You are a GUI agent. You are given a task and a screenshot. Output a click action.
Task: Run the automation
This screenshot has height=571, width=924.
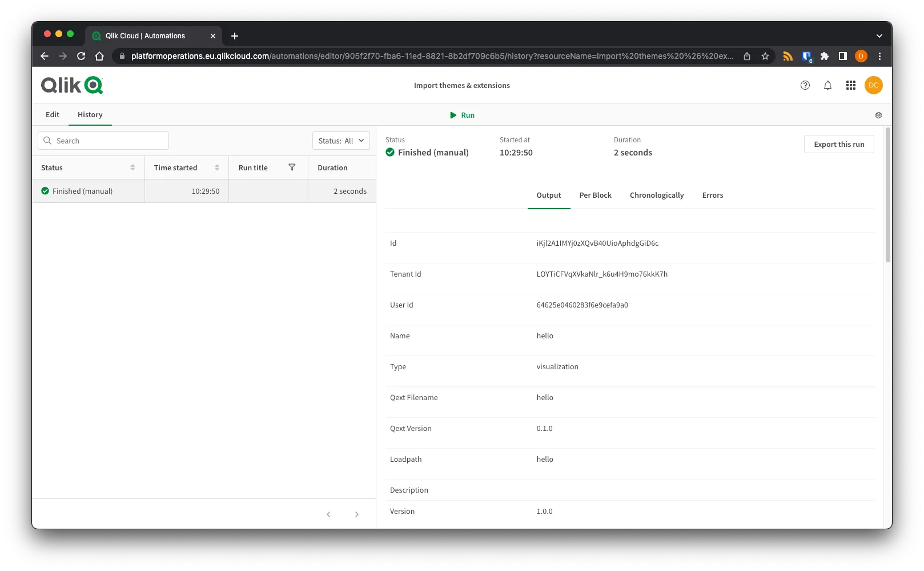(x=462, y=115)
